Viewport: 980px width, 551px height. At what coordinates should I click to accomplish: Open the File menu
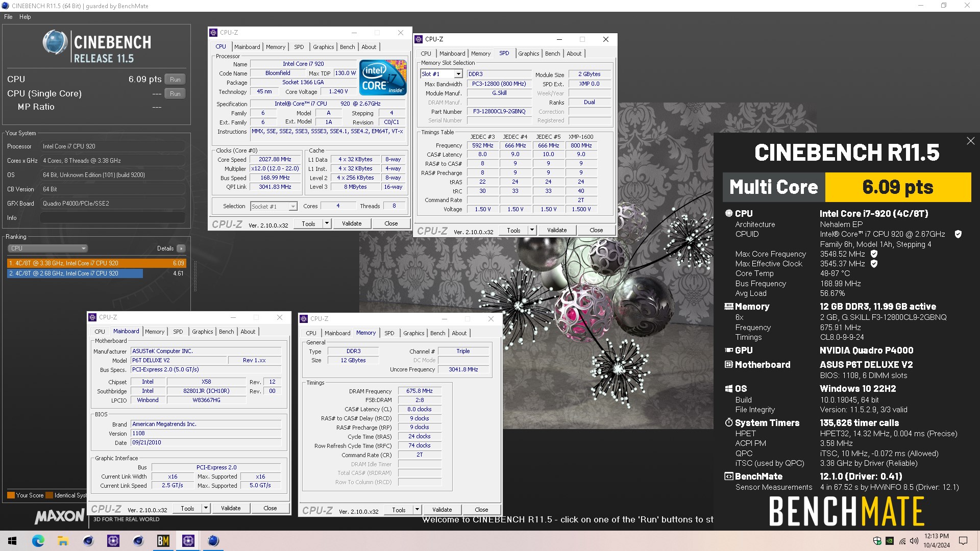8,17
